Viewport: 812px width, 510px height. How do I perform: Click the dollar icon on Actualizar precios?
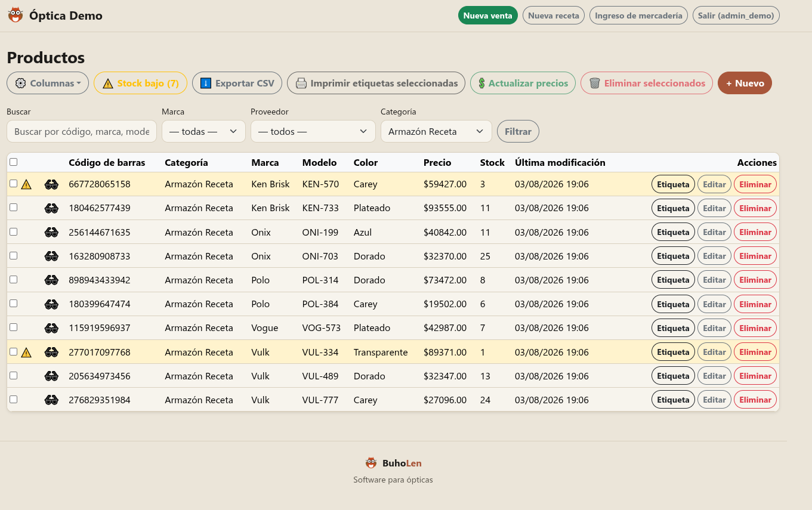tap(481, 84)
